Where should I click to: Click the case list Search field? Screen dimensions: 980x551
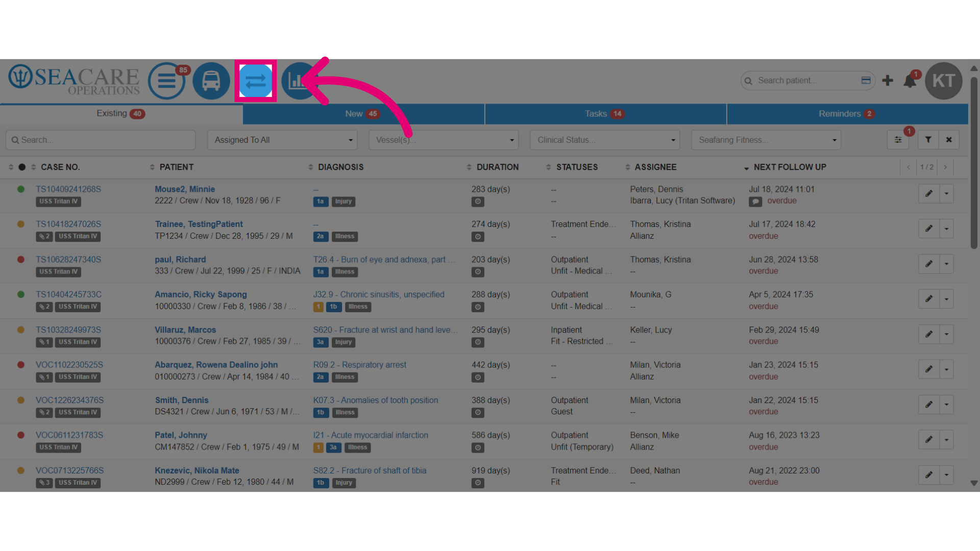101,140
